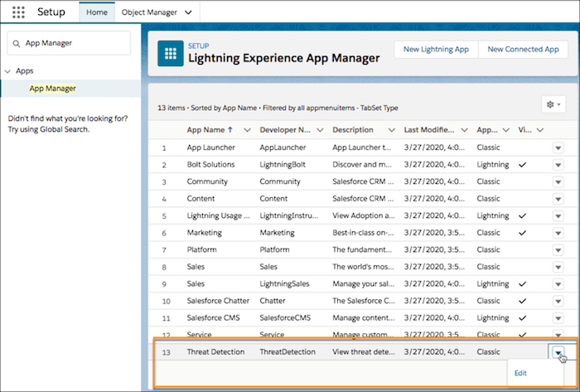Sort by Developer Name column header

pos(285,130)
